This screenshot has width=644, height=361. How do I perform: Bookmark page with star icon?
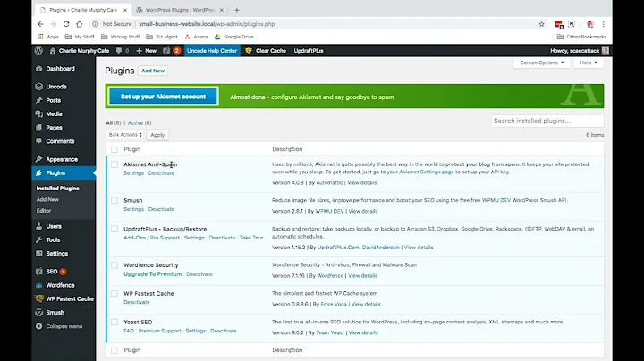pos(542,24)
